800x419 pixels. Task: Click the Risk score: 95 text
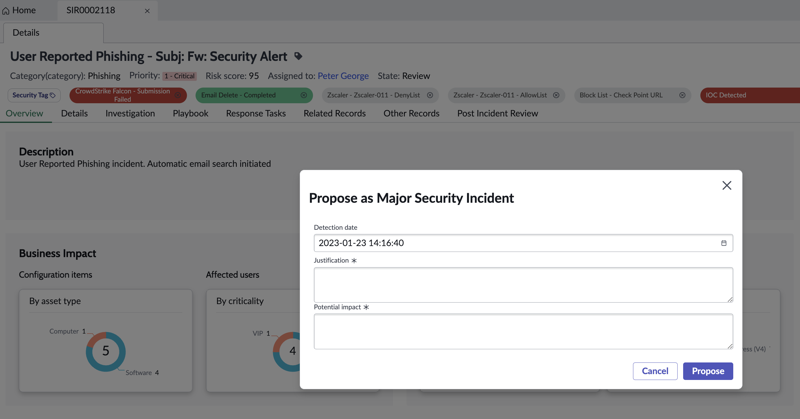(232, 76)
